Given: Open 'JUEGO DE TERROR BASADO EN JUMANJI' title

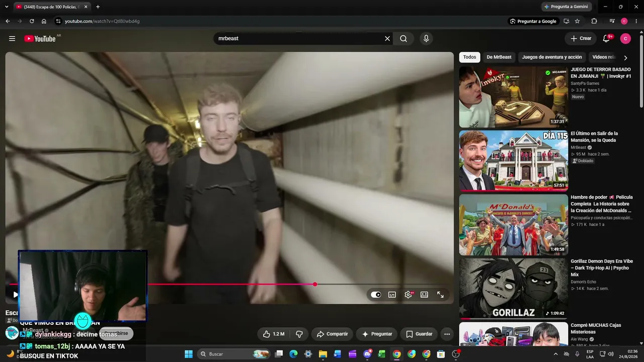Looking at the screenshot, I should tap(601, 73).
